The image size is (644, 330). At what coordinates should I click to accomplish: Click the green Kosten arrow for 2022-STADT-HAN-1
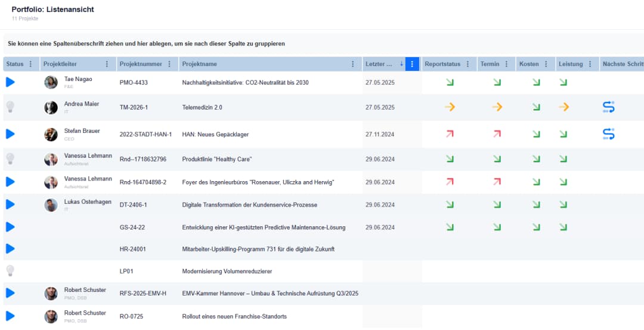pyautogui.click(x=537, y=134)
